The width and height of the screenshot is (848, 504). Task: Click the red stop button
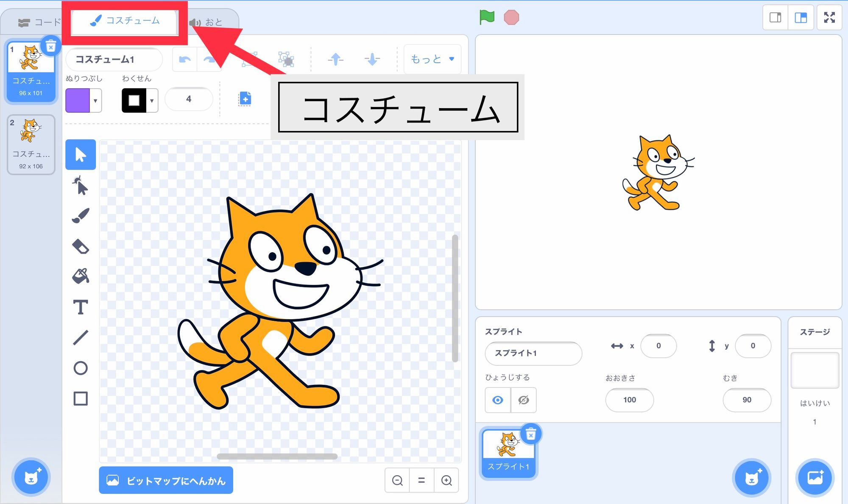point(511,17)
